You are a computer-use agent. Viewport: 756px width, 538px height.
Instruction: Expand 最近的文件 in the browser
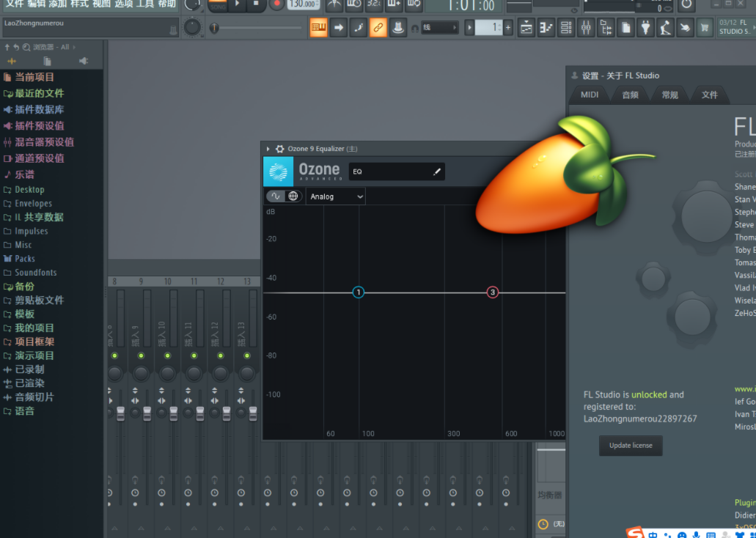tap(33, 94)
